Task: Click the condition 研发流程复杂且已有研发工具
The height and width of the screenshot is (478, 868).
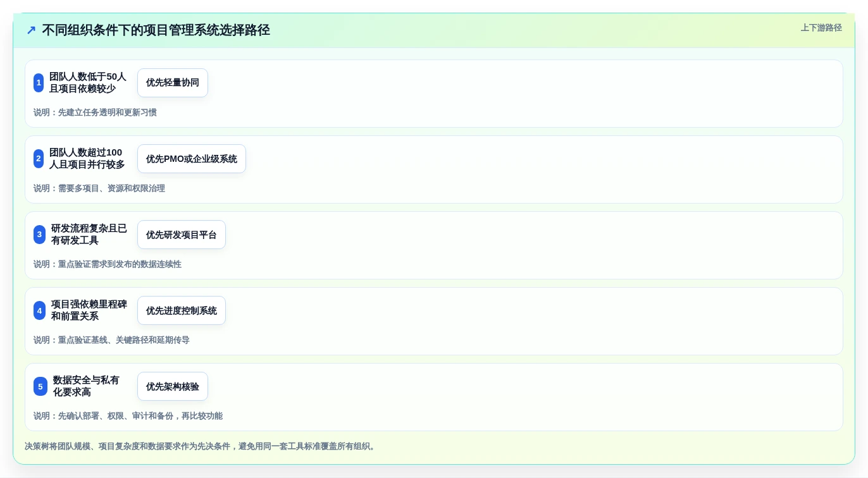Action: coord(89,235)
